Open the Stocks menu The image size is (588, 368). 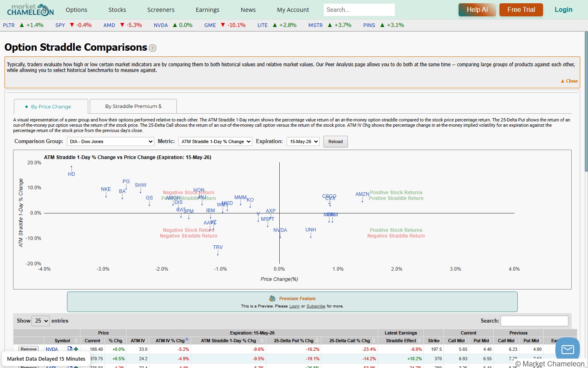[x=117, y=10]
